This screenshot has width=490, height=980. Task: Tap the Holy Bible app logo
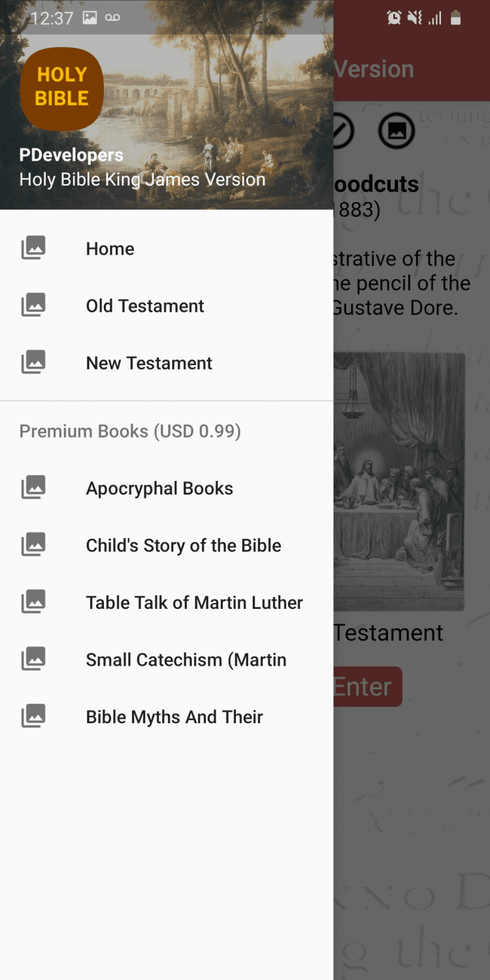[62, 88]
